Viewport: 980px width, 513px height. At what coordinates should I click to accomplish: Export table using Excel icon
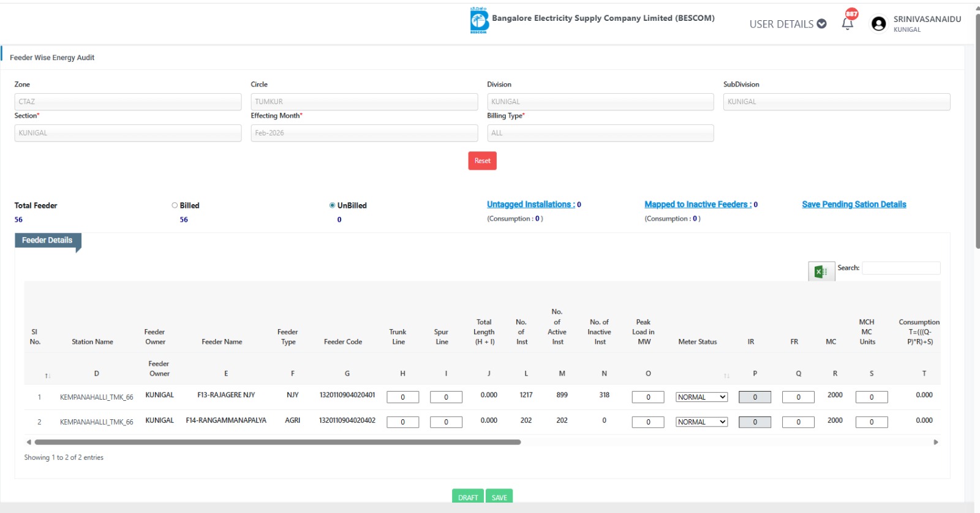821,272
